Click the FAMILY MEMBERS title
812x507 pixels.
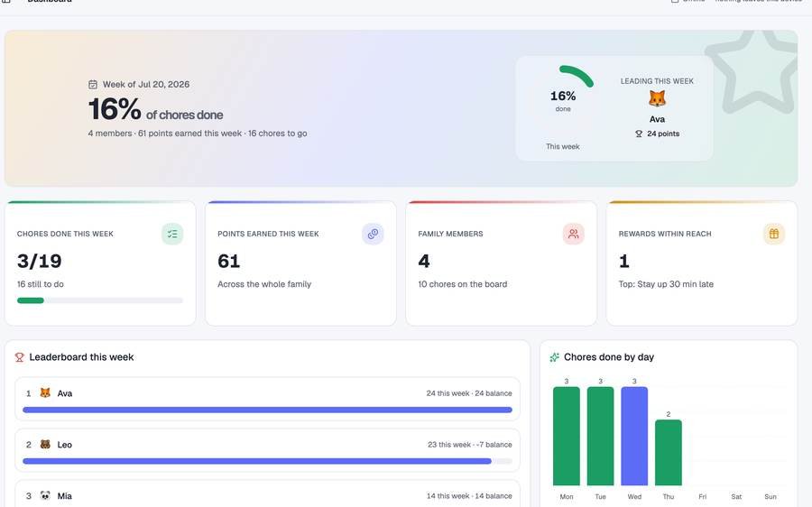click(x=450, y=234)
